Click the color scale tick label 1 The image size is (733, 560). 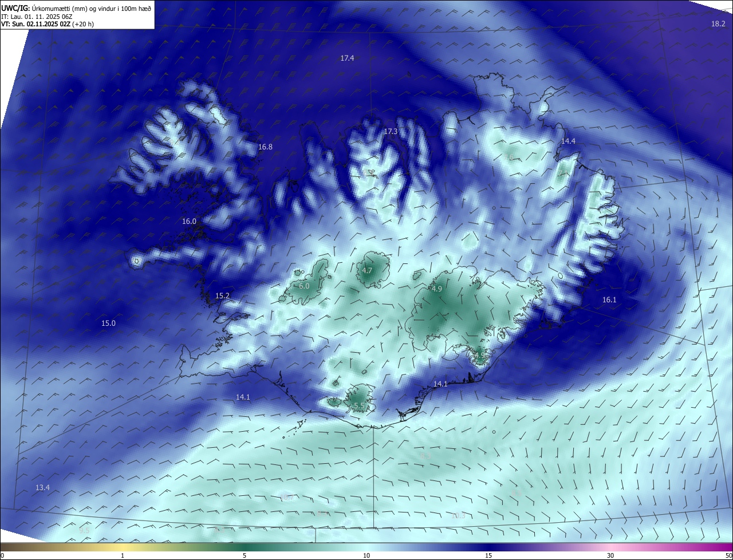[x=123, y=556]
